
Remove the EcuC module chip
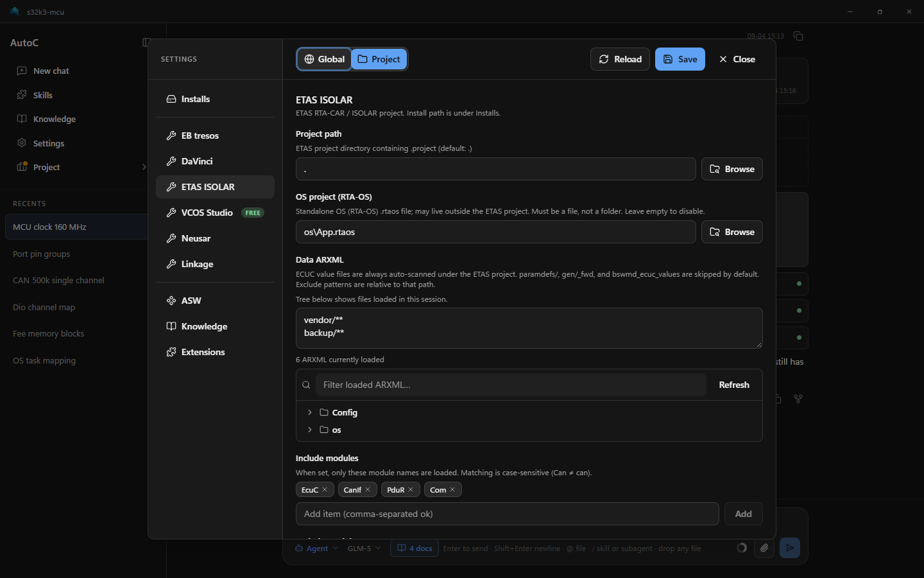coord(325,489)
